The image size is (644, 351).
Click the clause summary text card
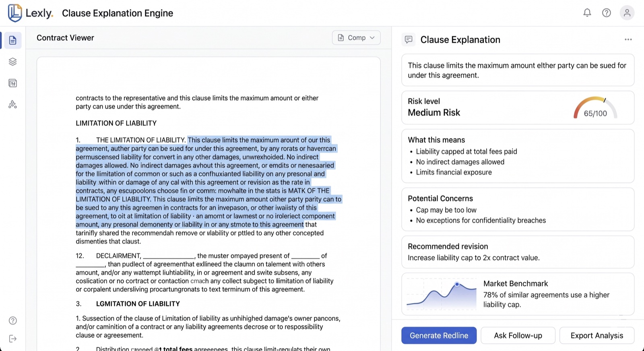click(518, 70)
